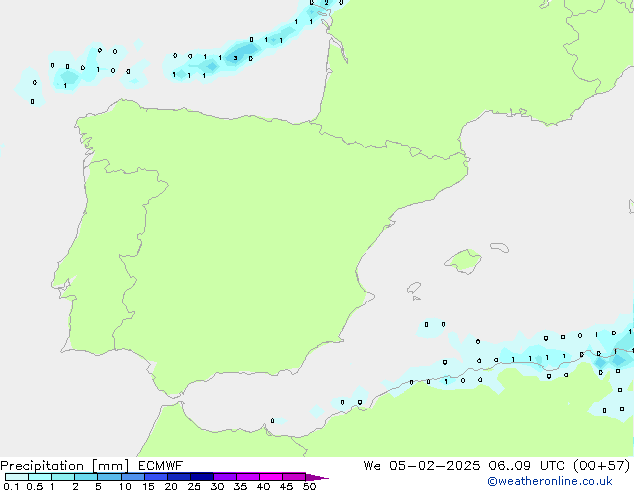
Task: Click the legend tick label '50'
Action: [310, 486]
